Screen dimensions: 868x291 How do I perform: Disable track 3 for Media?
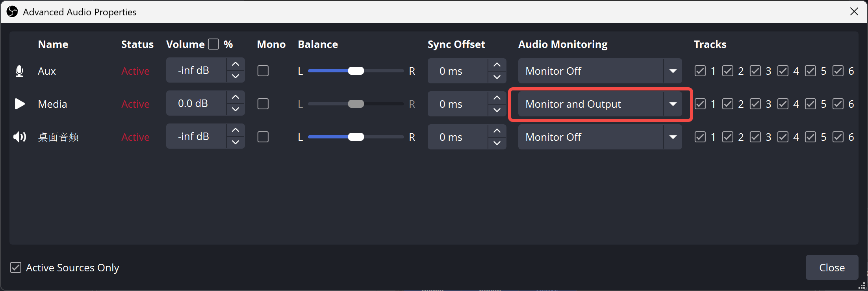(x=755, y=104)
